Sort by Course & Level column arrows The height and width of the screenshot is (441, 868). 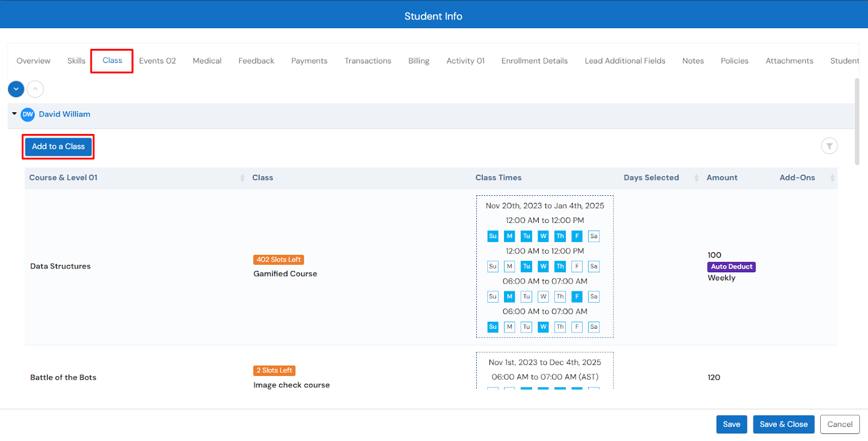pyautogui.click(x=242, y=178)
